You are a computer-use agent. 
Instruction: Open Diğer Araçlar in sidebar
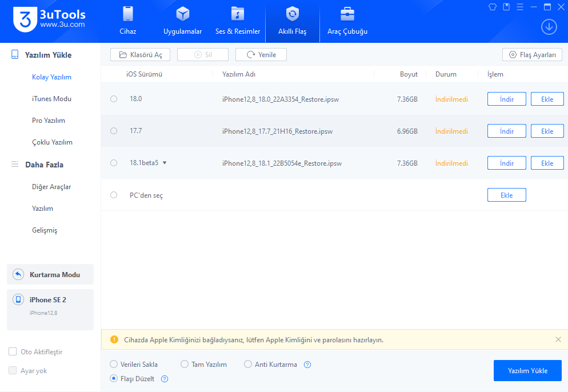pos(51,187)
